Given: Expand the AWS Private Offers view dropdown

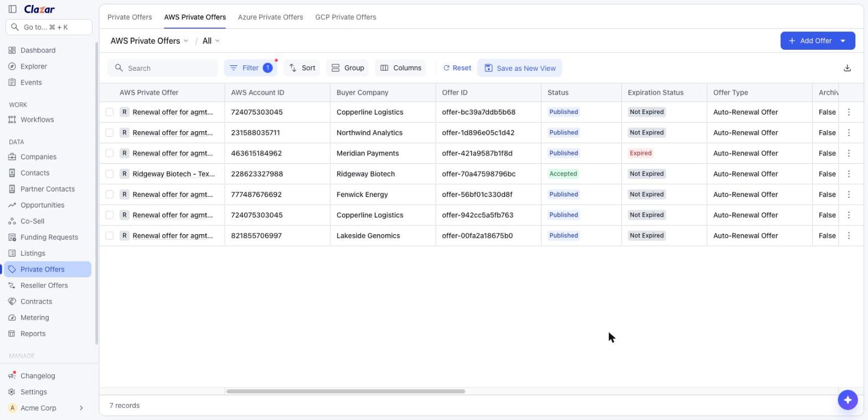Looking at the screenshot, I should 149,41.
